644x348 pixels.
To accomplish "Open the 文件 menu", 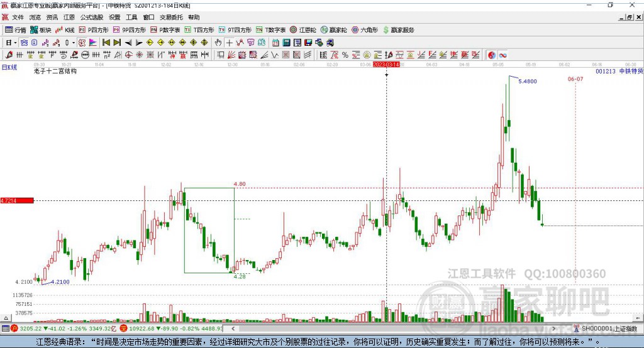I will [18, 17].
